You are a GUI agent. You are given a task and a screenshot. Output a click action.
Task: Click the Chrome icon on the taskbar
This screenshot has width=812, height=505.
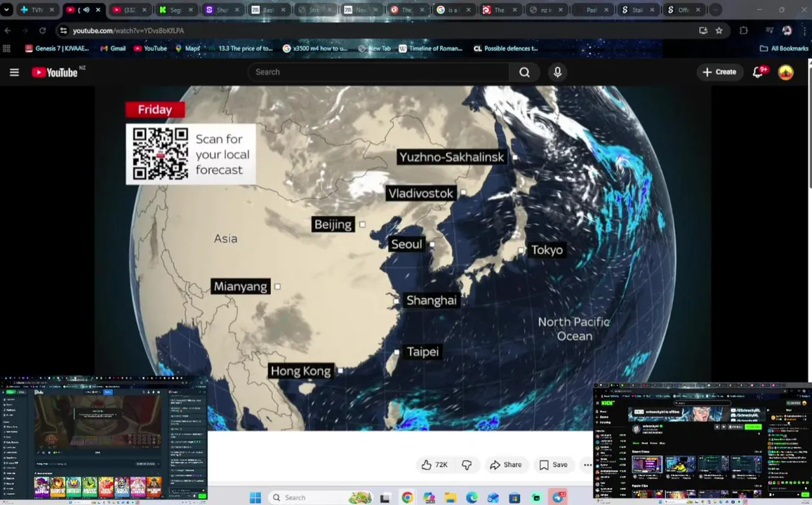click(407, 498)
